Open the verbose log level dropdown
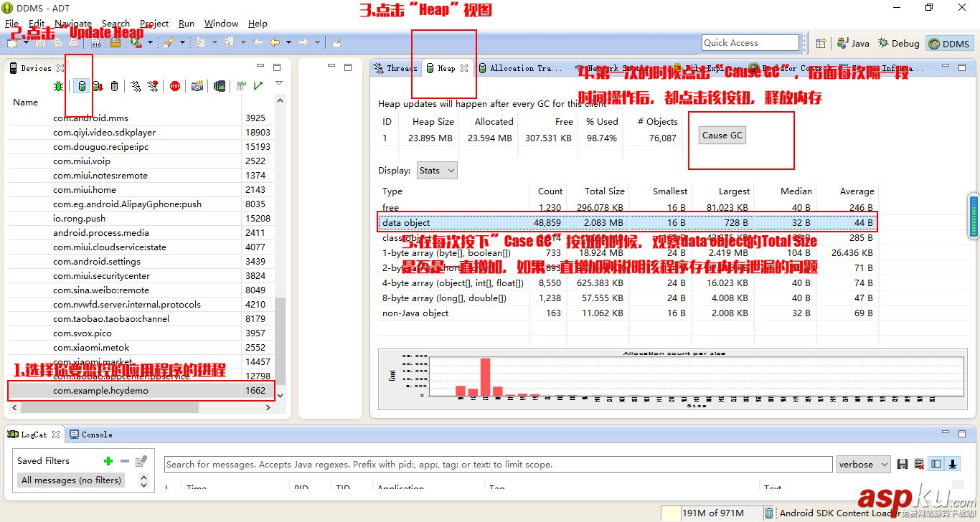 [x=863, y=465]
